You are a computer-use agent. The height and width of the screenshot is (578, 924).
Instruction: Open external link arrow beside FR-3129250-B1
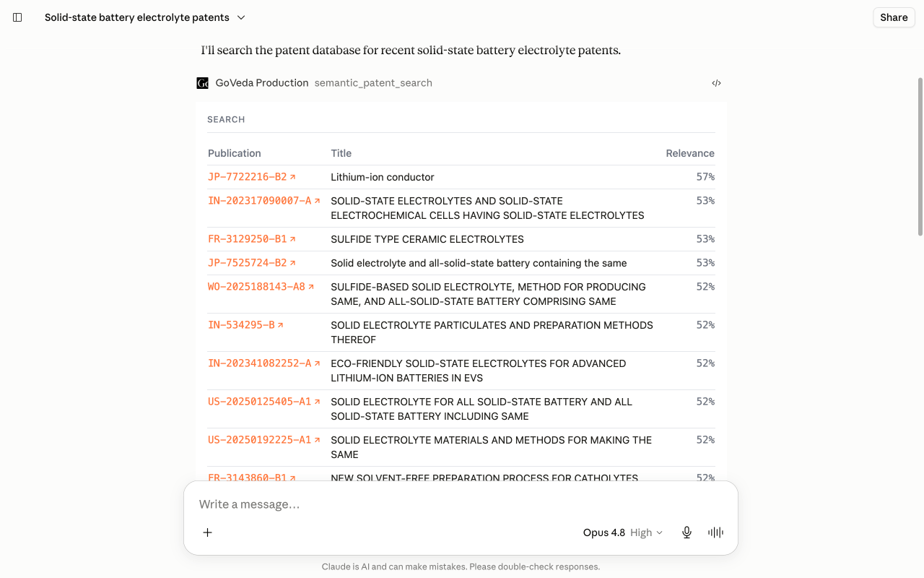(x=292, y=239)
